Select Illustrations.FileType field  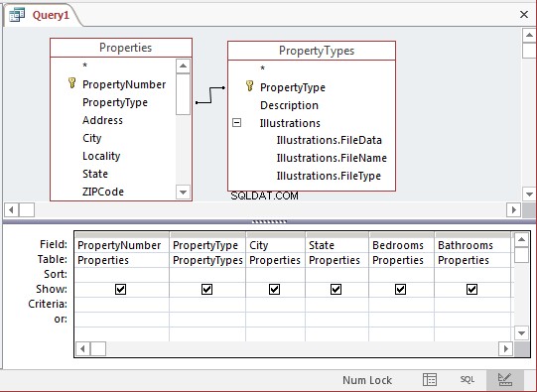[x=329, y=176]
